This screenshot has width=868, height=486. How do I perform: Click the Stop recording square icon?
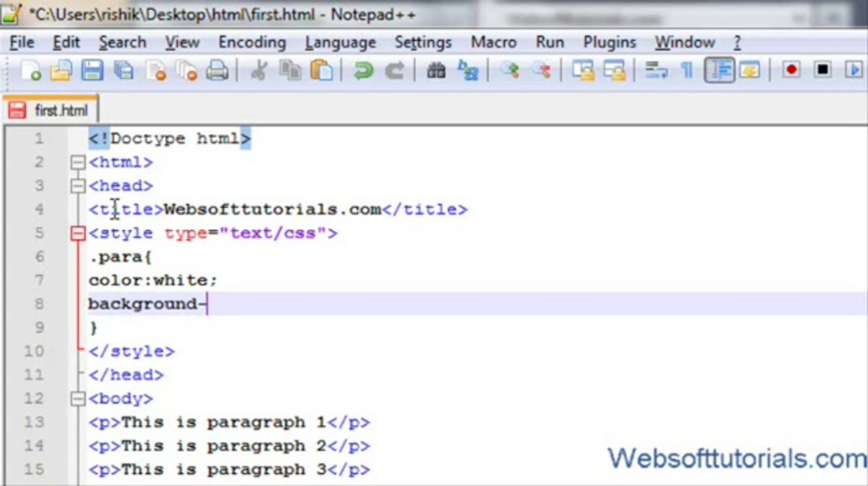tap(823, 70)
